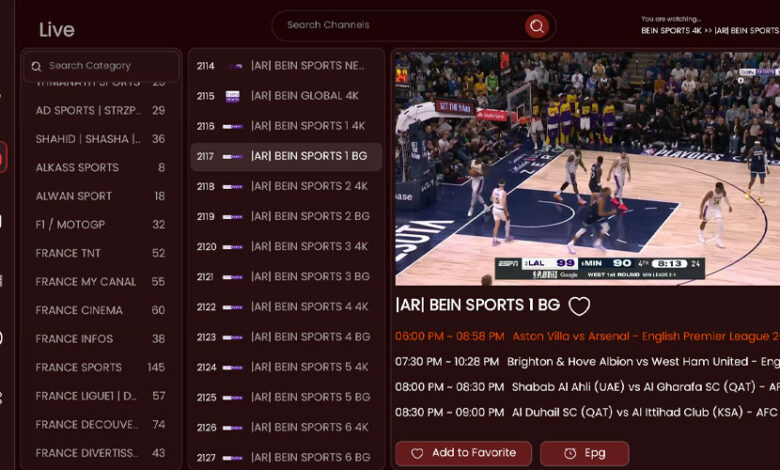Viewport: 780px width, 470px height.
Task: Click the live basketball video preview
Action: click(587, 168)
